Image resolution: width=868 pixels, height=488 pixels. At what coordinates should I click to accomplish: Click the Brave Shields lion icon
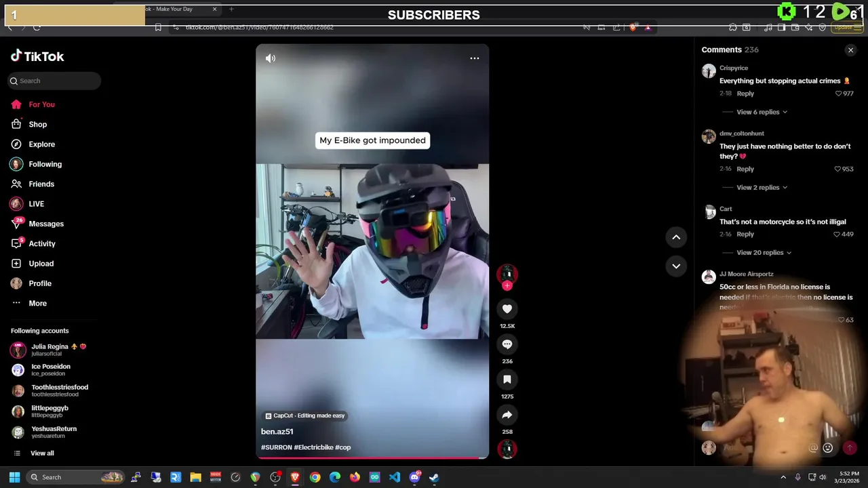[633, 27]
